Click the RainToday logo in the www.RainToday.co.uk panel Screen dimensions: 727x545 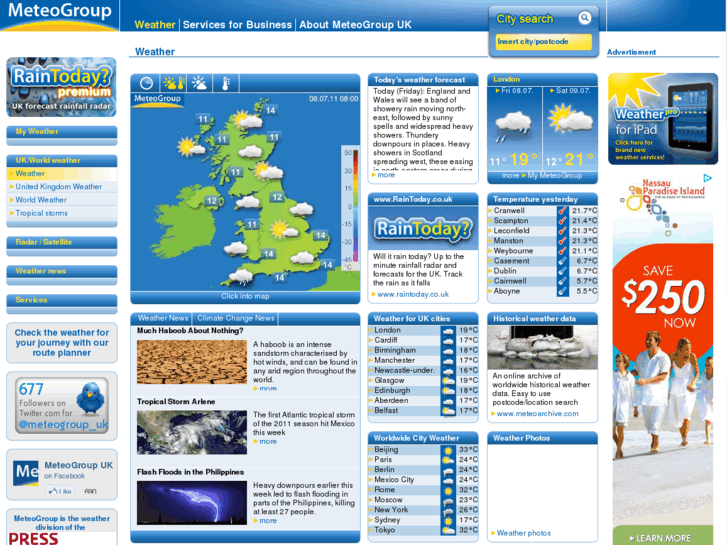click(423, 229)
